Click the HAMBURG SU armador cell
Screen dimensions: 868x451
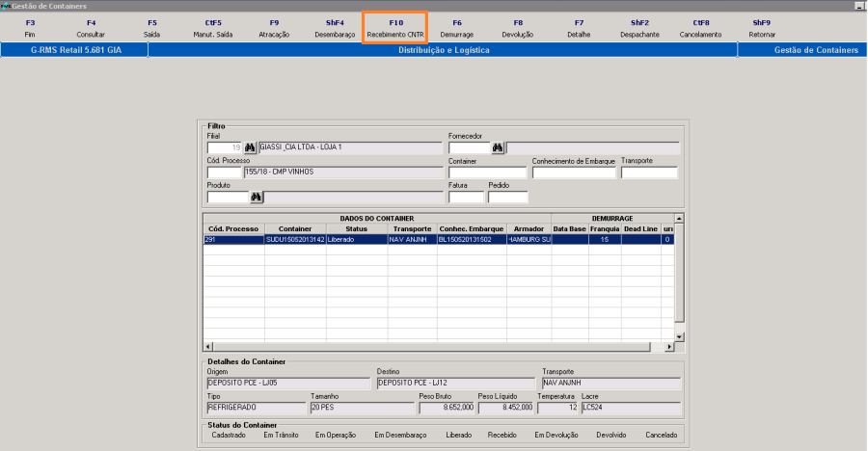pos(529,240)
